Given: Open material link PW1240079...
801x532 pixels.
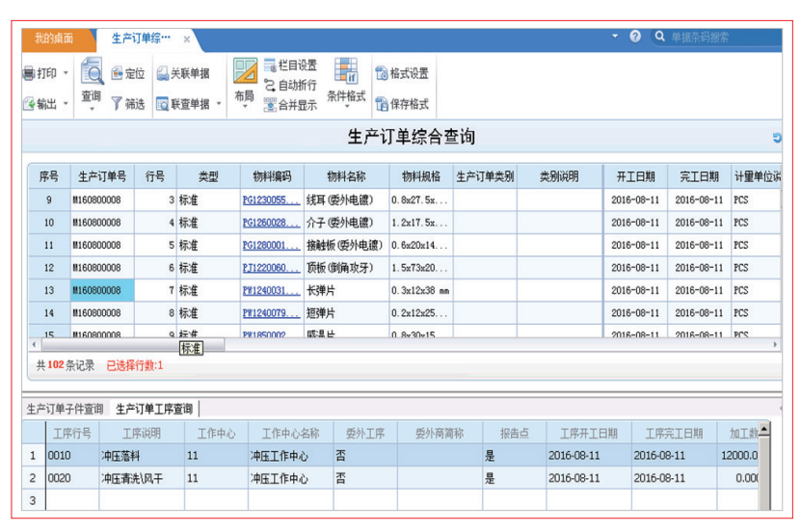Looking at the screenshot, I should [271, 313].
